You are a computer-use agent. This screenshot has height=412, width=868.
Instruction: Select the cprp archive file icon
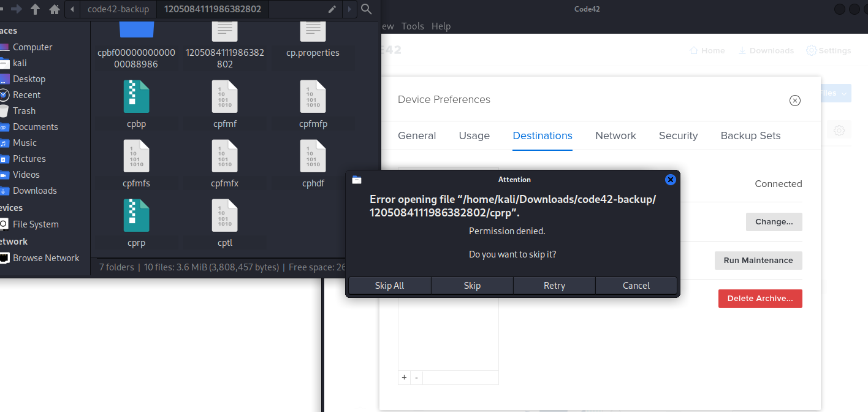point(136,215)
